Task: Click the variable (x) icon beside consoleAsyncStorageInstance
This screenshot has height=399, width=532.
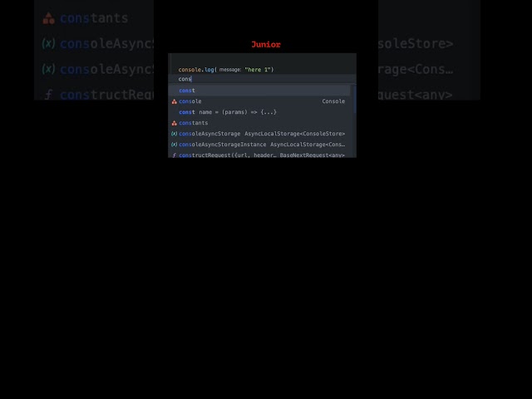Action: pos(174,145)
